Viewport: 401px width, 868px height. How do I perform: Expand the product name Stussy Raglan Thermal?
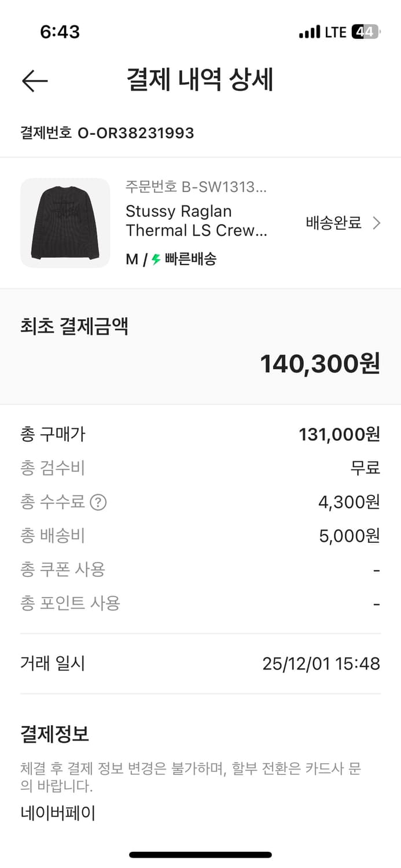(x=197, y=220)
